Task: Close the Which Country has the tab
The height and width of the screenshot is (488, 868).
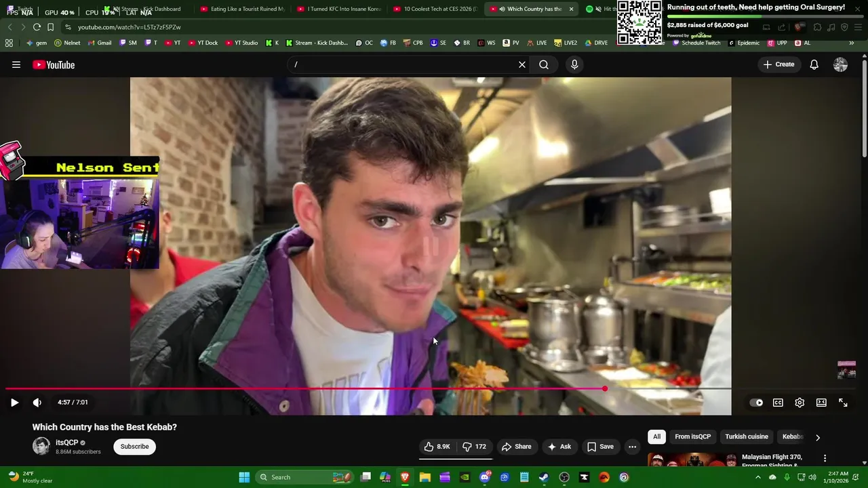Action: click(x=571, y=9)
